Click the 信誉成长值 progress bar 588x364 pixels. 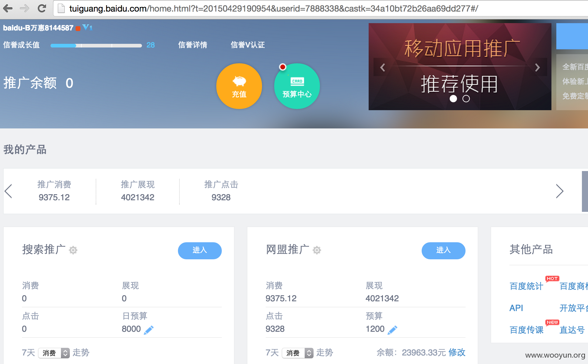pos(96,45)
